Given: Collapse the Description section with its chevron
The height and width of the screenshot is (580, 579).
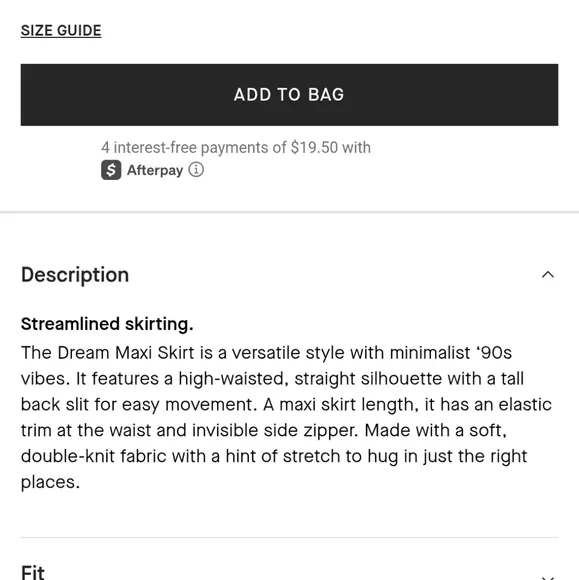Looking at the screenshot, I should pos(548,275).
